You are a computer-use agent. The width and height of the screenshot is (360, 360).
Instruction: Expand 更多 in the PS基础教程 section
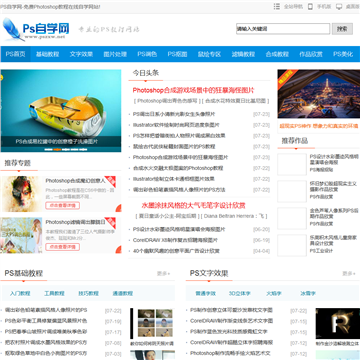163,274
